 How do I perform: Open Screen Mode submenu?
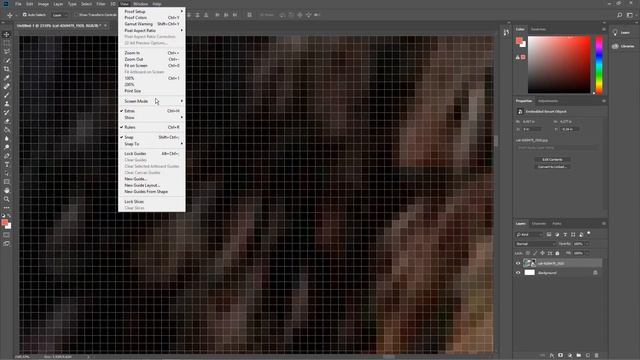(x=151, y=101)
